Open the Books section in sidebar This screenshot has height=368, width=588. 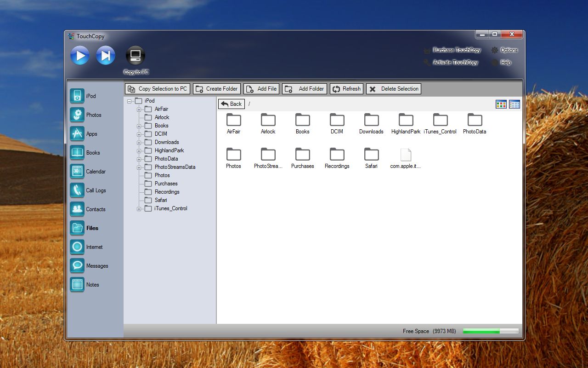tap(77, 153)
